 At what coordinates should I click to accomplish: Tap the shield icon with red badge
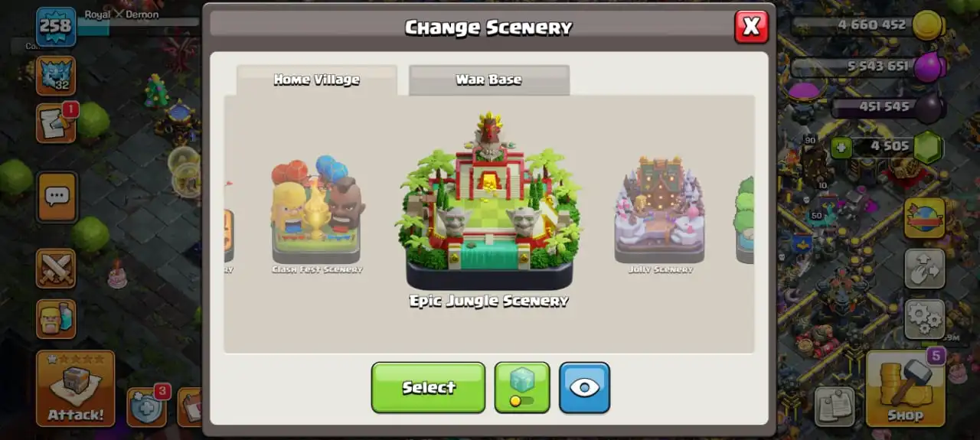[x=146, y=406]
